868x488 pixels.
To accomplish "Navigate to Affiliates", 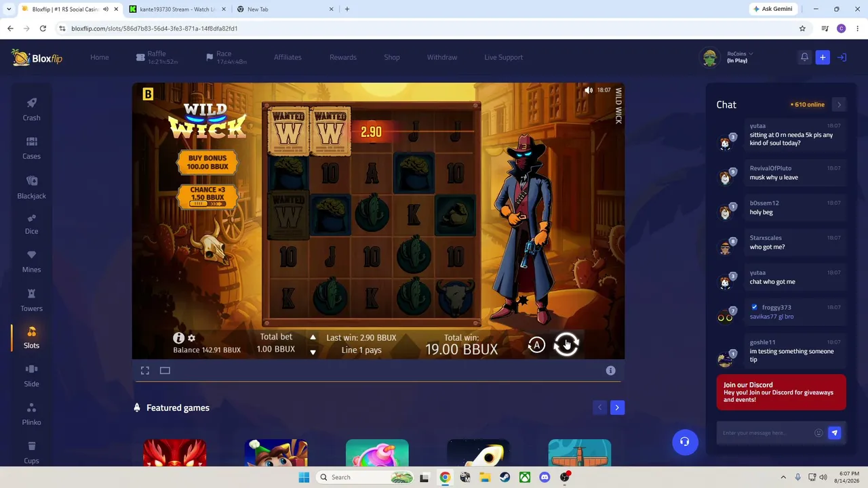I will coord(288,58).
